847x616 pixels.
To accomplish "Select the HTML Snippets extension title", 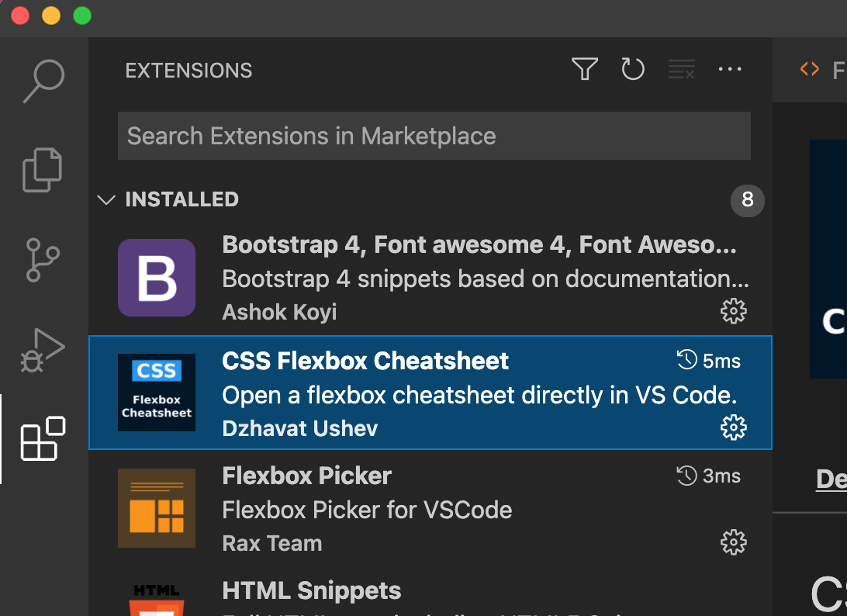I will point(312,590).
